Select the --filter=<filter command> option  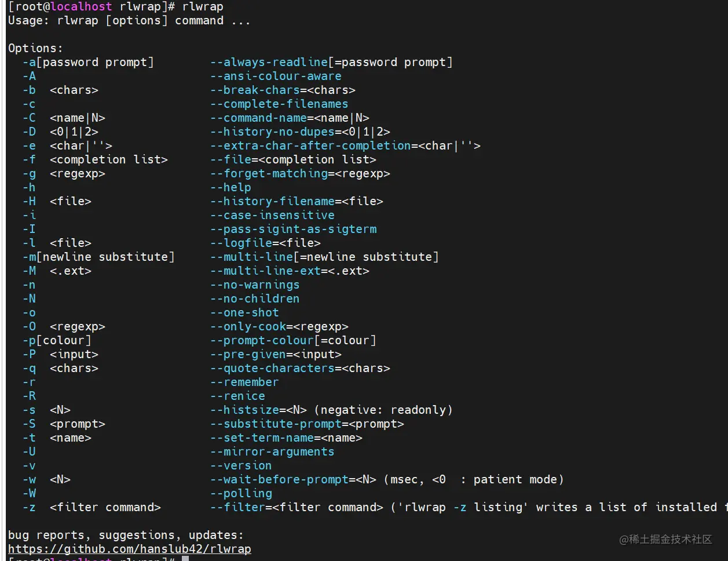coord(297,507)
